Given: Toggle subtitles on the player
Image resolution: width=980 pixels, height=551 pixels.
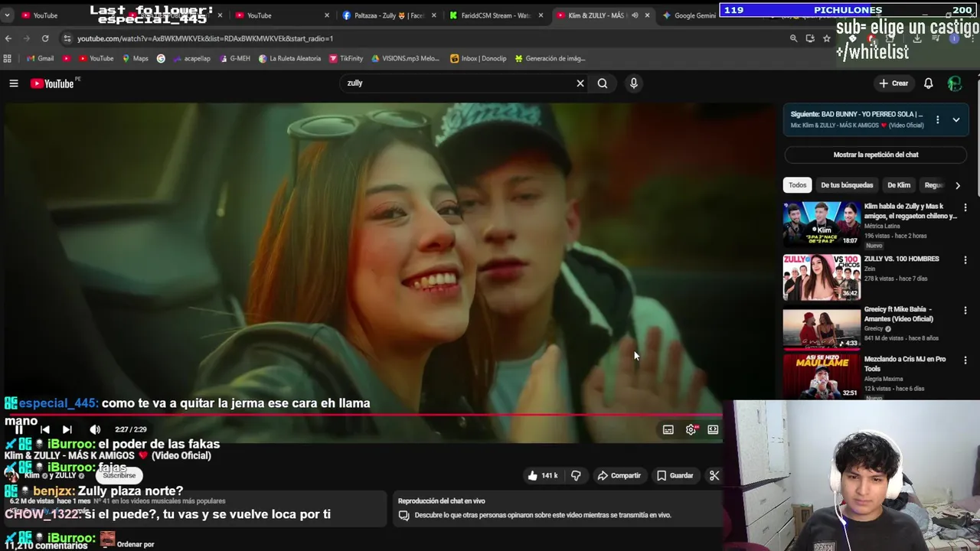Looking at the screenshot, I should click(x=668, y=429).
